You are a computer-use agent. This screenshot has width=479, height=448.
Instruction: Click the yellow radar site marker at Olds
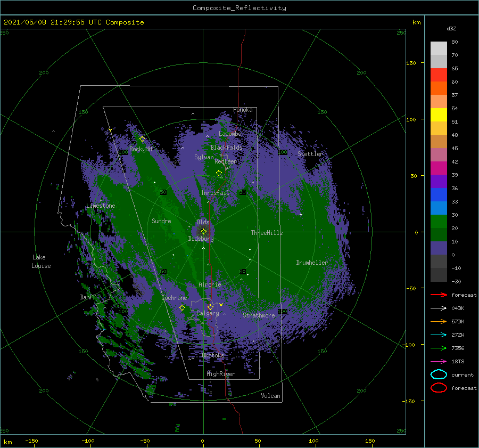(203, 232)
